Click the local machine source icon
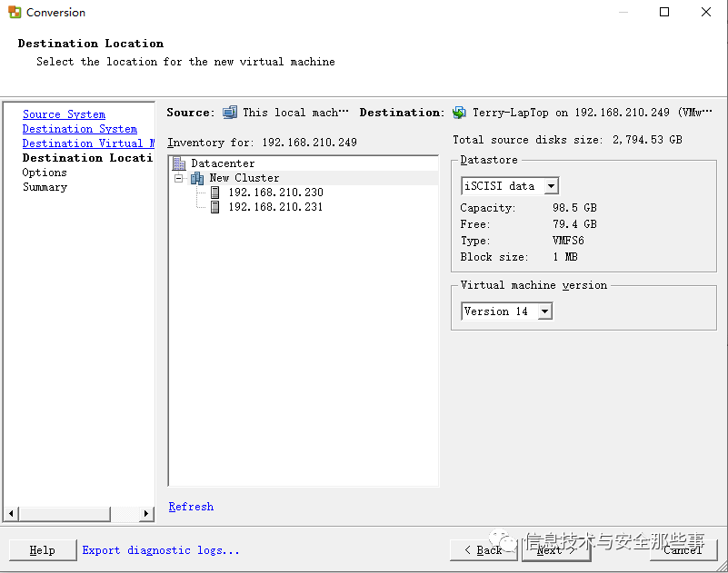The height and width of the screenshot is (573, 728). click(230, 113)
